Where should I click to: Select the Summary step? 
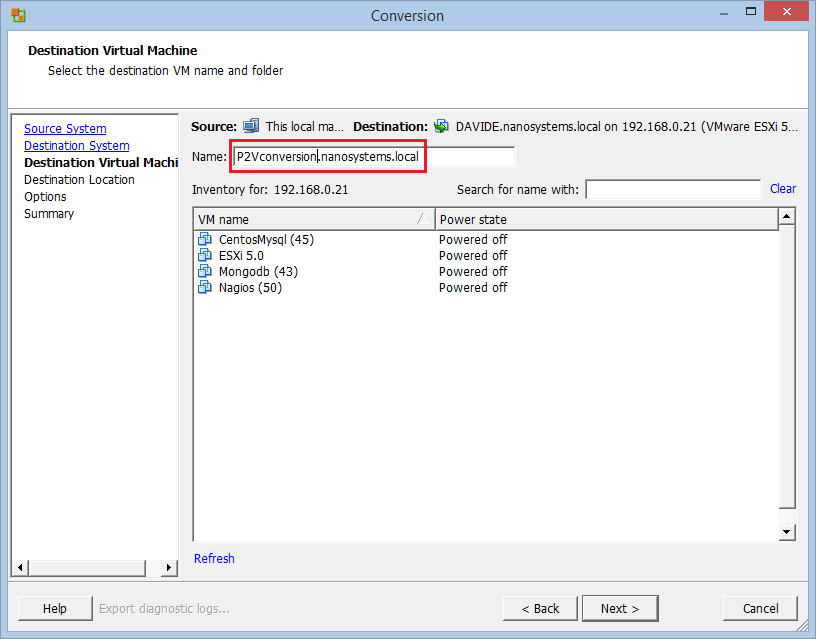pyautogui.click(x=49, y=214)
